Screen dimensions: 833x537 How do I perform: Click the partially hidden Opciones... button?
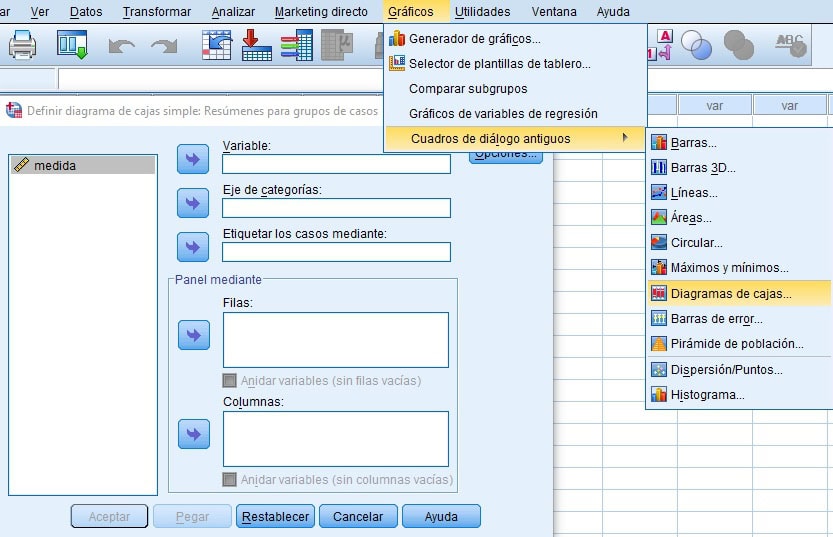[506, 157]
